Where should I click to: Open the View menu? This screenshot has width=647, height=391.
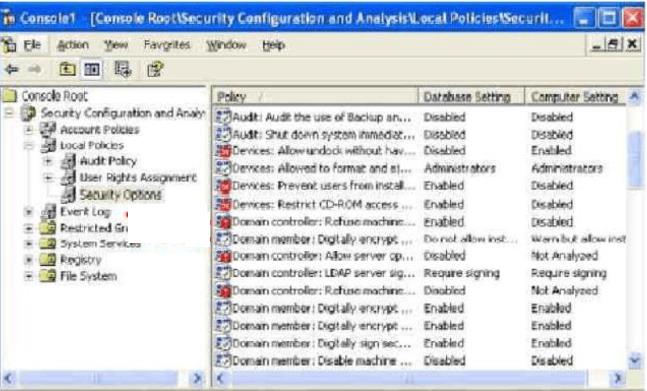(116, 45)
